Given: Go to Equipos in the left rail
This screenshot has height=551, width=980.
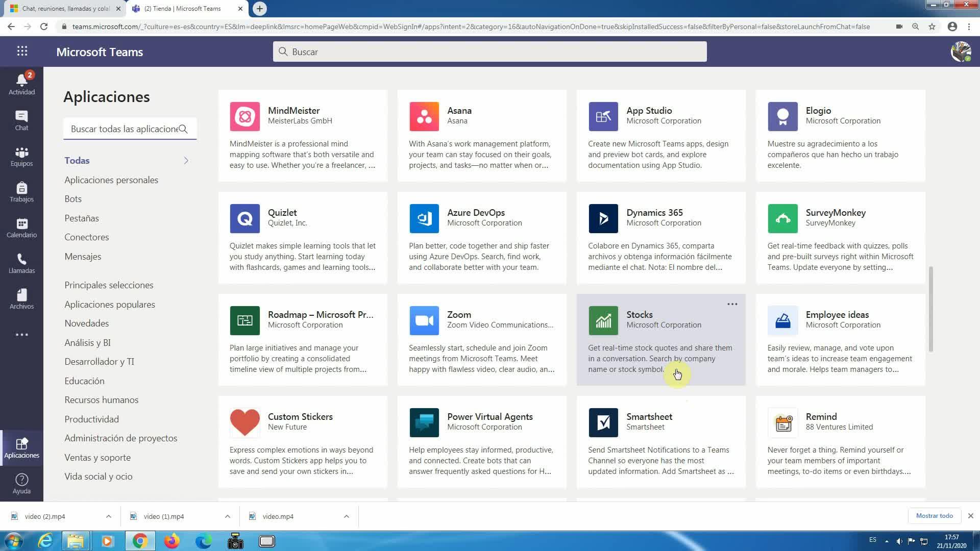Looking at the screenshot, I should point(21,156).
